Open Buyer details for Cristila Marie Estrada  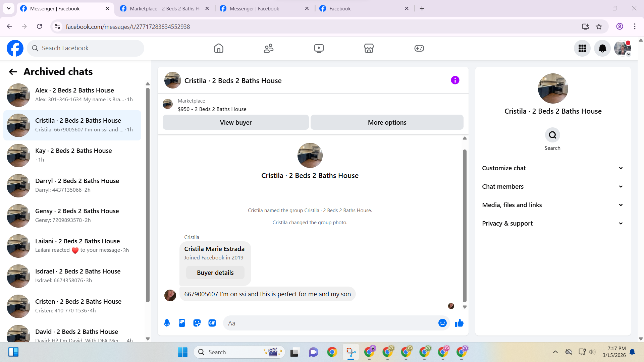click(x=215, y=273)
